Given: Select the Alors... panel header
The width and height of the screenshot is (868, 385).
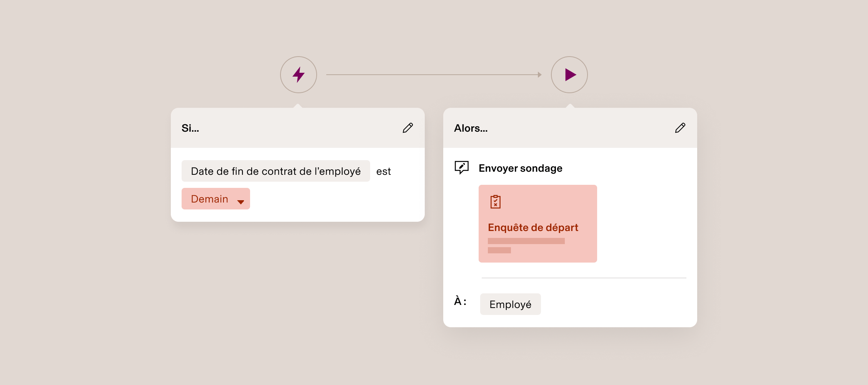Looking at the screenshot, I should tap(471, 128).
